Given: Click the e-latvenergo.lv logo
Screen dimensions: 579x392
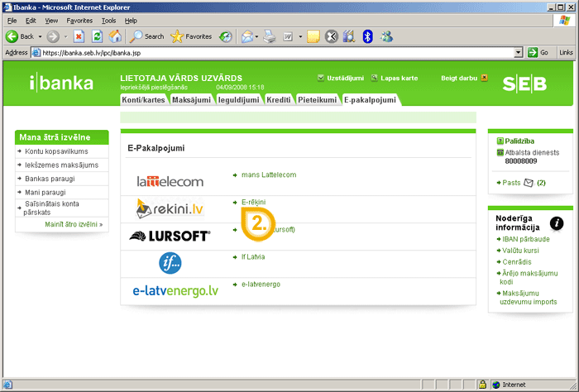Looking at the screenshot, I should 175,291.
